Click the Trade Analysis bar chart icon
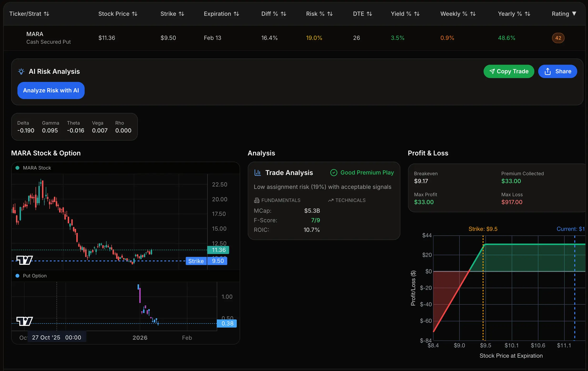 (258, 173)
